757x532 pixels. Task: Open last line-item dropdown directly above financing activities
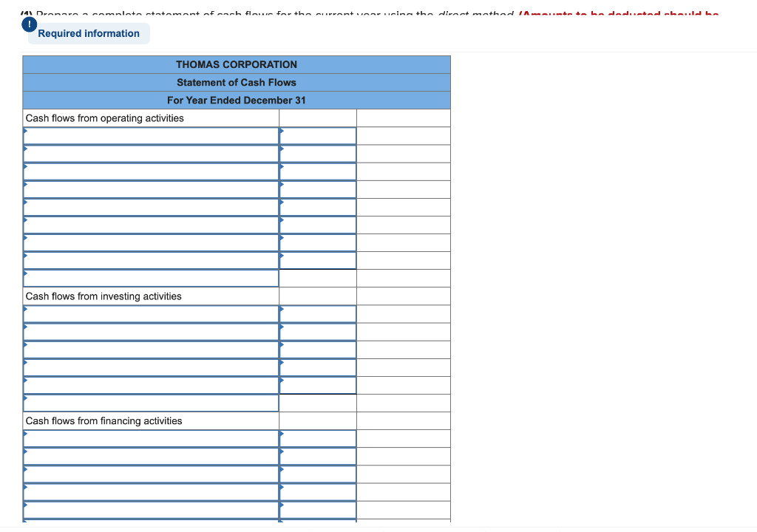[x=151, y=403]
